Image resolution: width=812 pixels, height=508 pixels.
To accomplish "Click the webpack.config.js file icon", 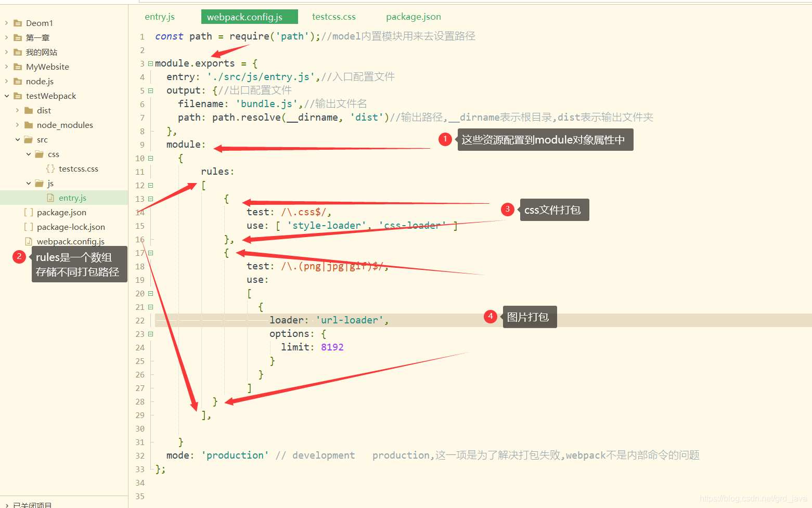I will click(29, 241).
